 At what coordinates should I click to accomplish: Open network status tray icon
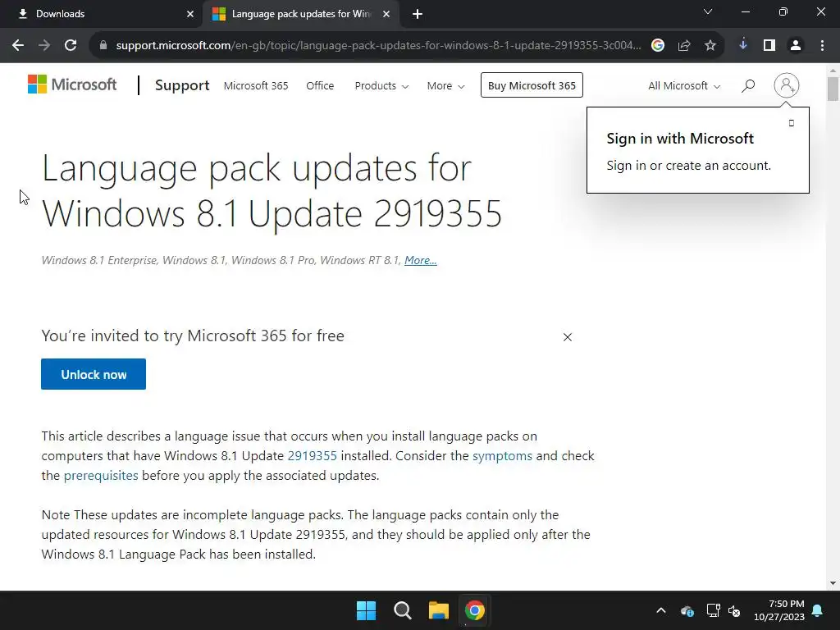(713, 610)
